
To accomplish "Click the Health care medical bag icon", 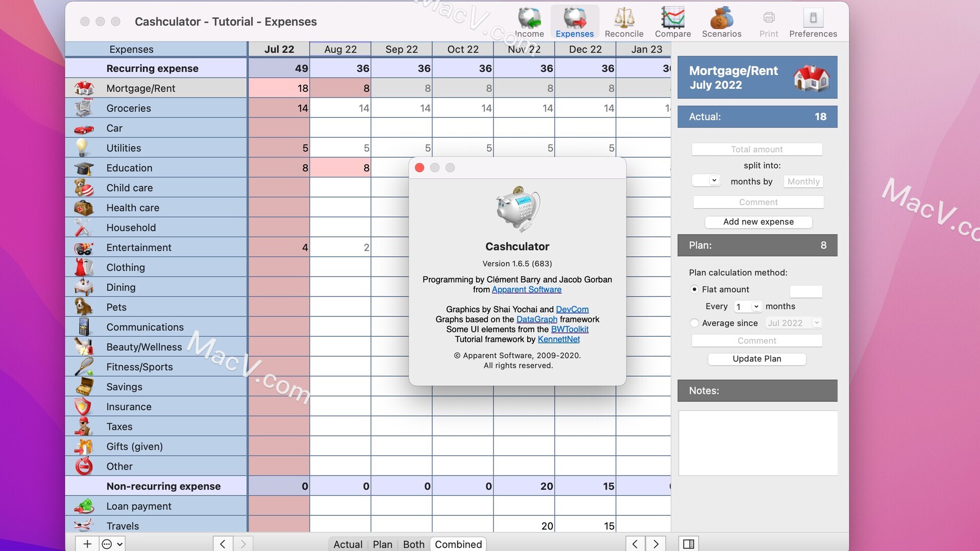I will pyautogui.click(x=84, y=208).
